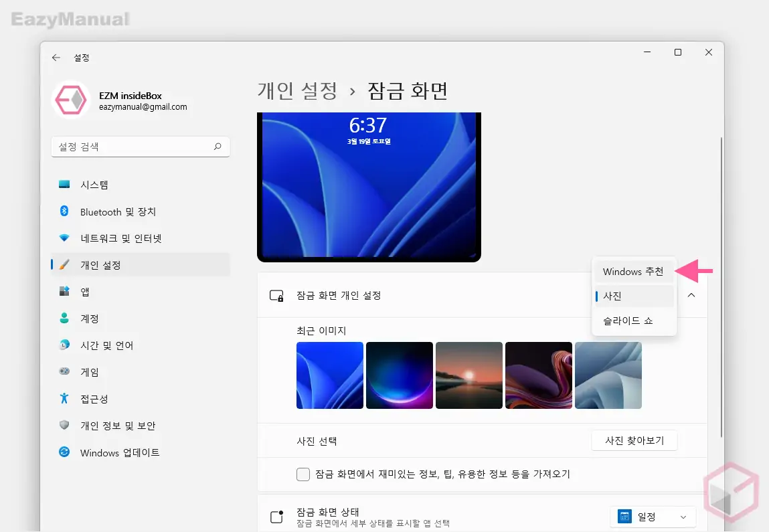Collapse the 잠금 화면 개인 설정 section
Viewport: 769px width, 532px height.
(691, 295)
